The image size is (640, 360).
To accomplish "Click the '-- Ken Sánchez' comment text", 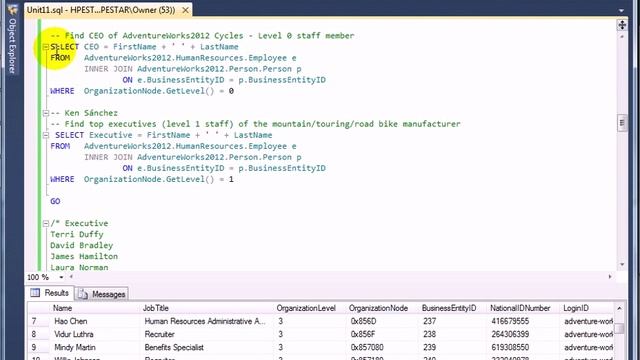I will 84,113.
